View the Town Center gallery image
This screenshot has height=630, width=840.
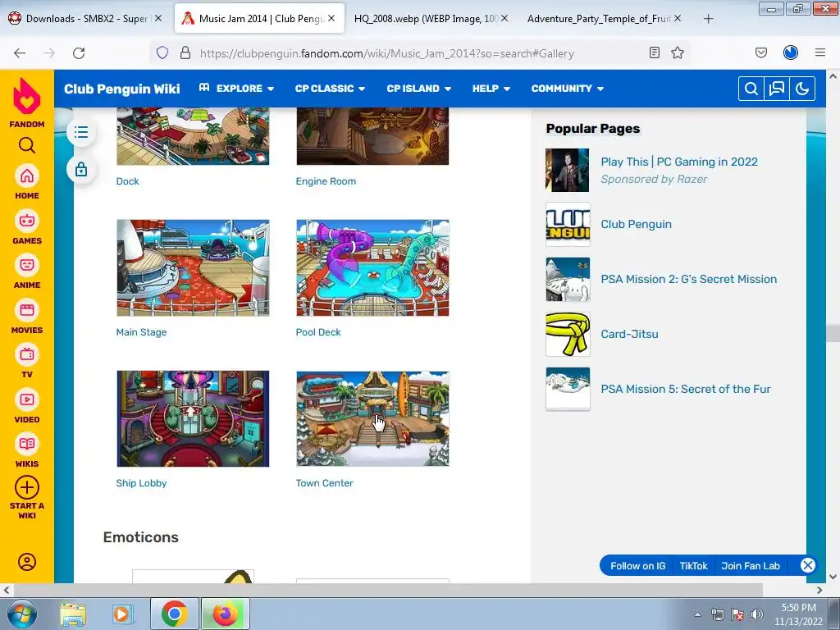tap(373, 418)
